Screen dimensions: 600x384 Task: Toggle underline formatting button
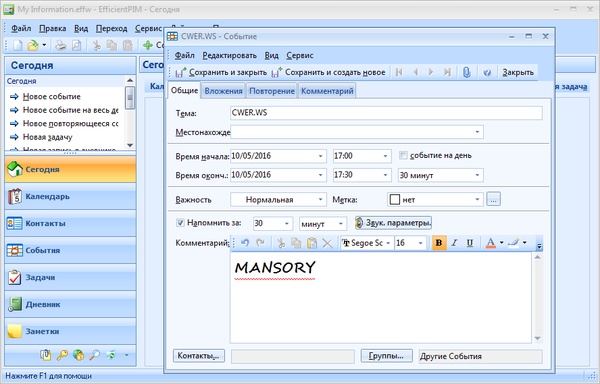(x=470, y=243)
